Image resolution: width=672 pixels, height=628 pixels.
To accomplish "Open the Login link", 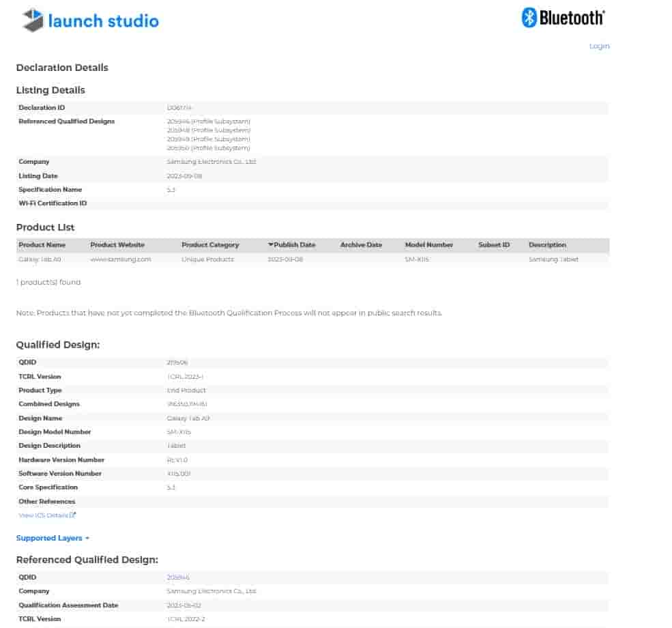I will tap(599, 46).
